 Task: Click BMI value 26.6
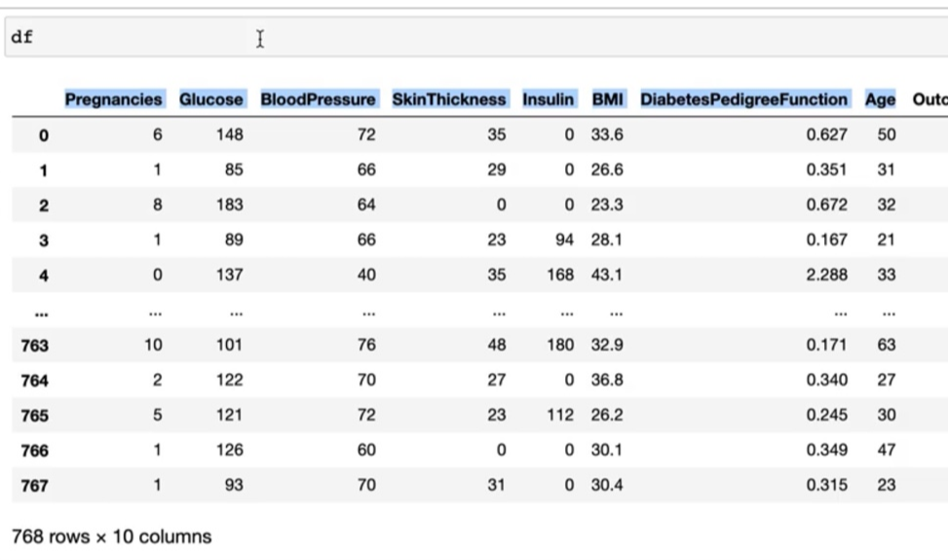pos(607,169)
